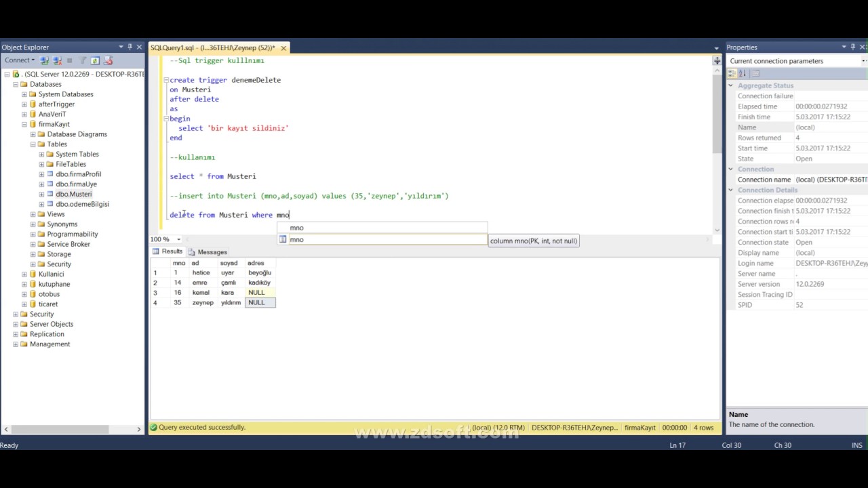868x488 pixels.
Task: Click the Alphabetical sort icon in Properties
Action: 743,73
